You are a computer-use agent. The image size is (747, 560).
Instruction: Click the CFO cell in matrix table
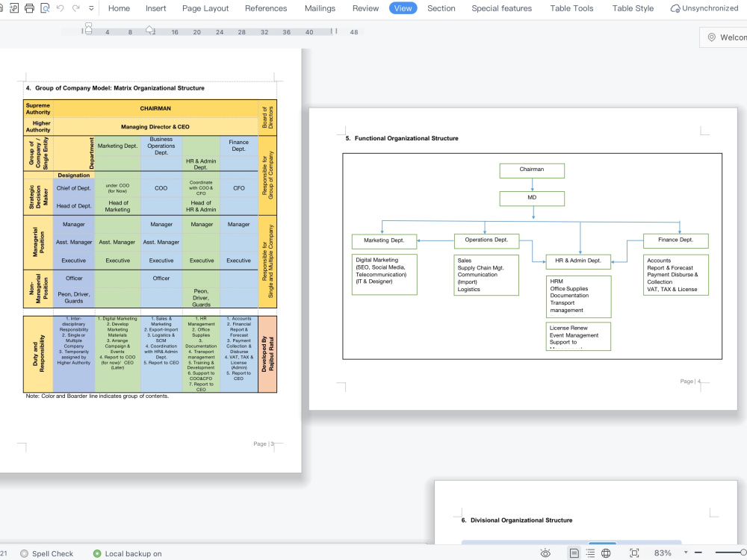[x=239, y=188]
